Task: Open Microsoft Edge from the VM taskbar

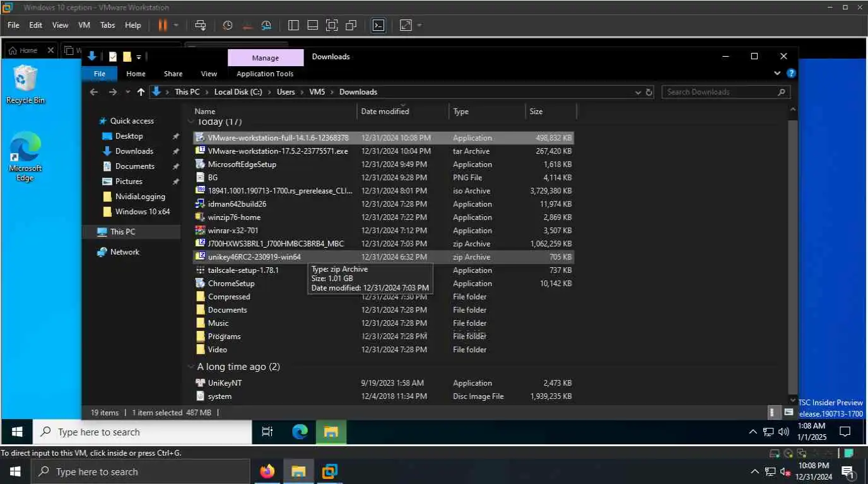Action: click(300, 432)
